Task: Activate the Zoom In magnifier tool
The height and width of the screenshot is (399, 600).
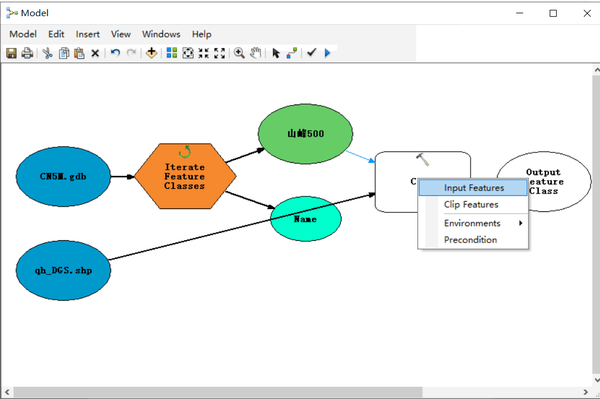Action: point(239,53)
